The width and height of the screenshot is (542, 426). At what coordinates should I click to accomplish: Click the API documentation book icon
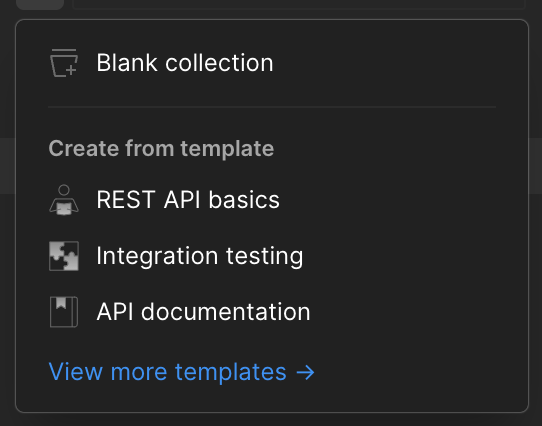point(64,312)
